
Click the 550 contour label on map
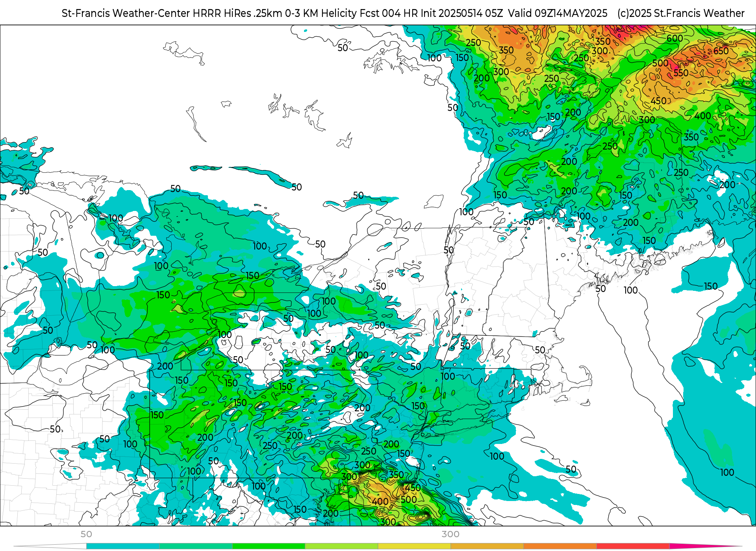pyautogui.click(x=681, y=73)
